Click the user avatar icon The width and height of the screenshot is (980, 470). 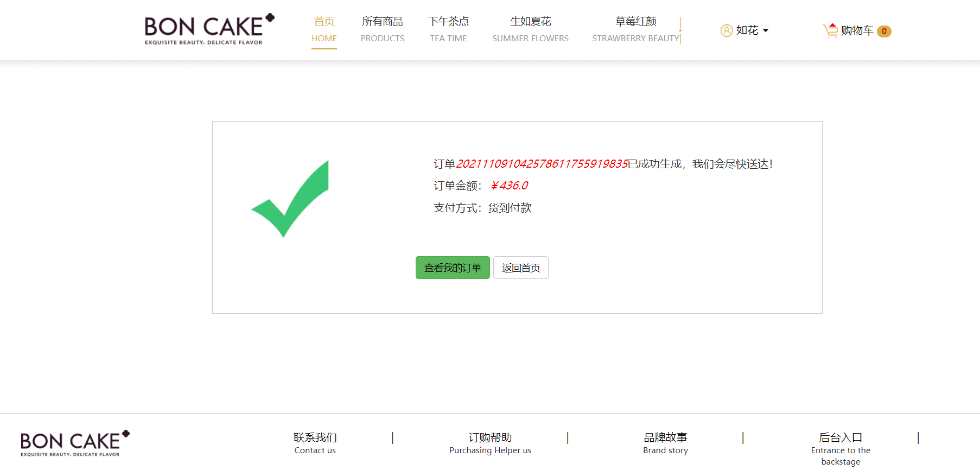pyautogui.click(x=726, y=31)
